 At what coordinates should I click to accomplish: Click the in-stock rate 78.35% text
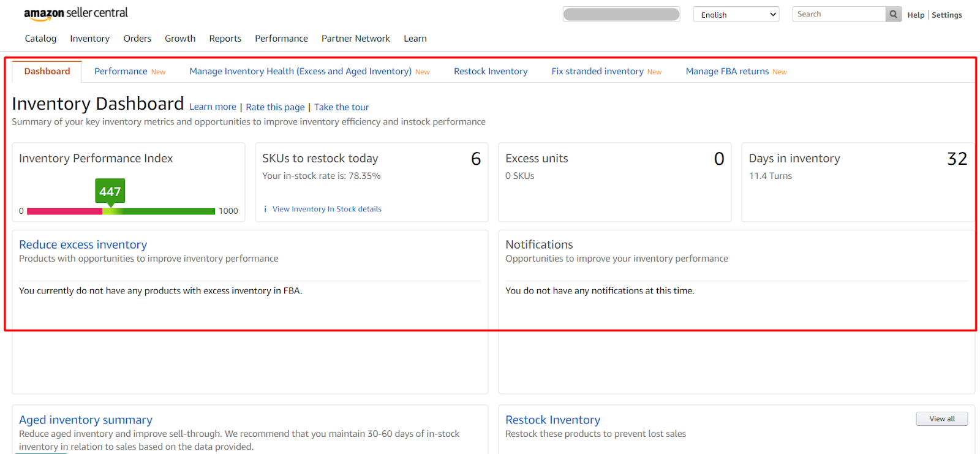pyautogui.click(x=322, y=176)
